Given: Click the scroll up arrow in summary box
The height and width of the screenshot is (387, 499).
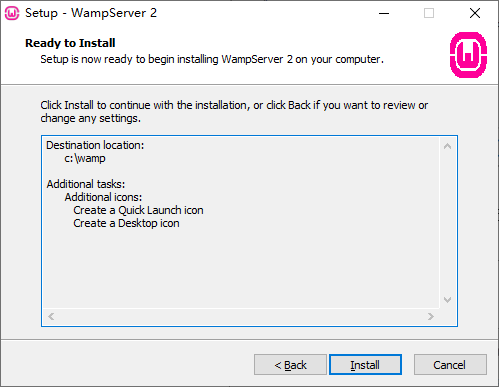Looking at the screenshot, I should (447, 146).
